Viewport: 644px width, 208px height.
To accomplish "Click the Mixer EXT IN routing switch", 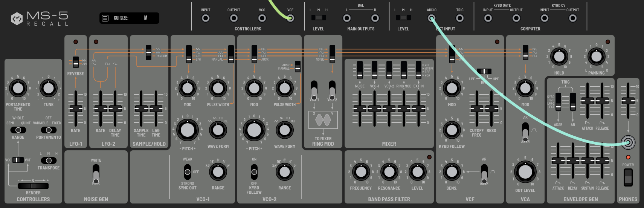I will [x=418, y=70].
